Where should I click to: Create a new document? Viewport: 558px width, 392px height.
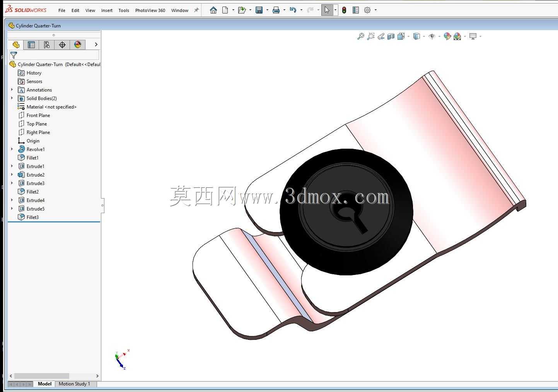point(225,10)
